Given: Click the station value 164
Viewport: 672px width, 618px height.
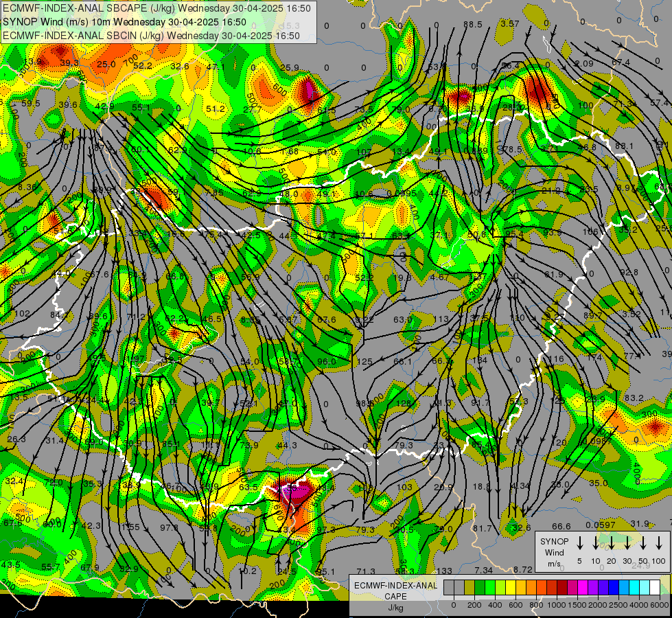Looking at the screenshot, I should coord(480,360).
